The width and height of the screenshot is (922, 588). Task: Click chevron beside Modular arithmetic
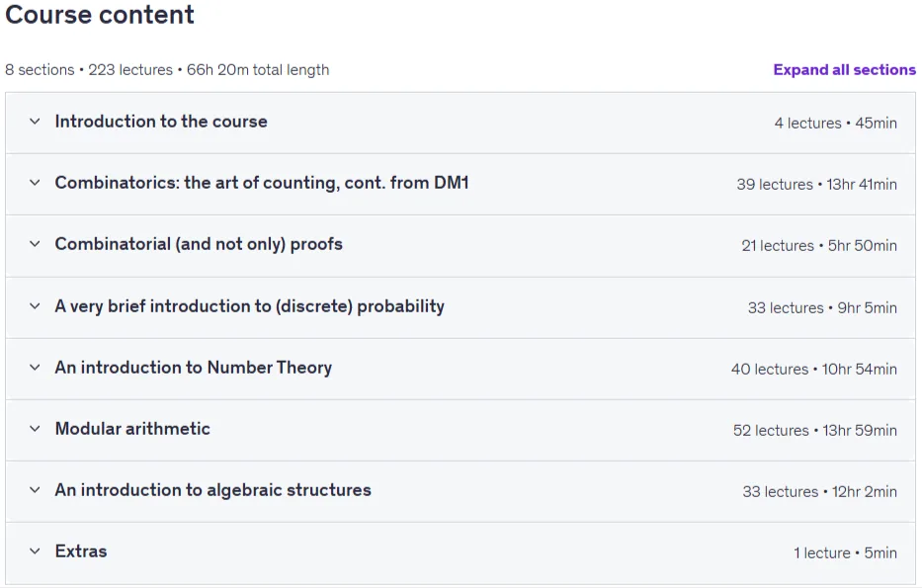[35, 429]
